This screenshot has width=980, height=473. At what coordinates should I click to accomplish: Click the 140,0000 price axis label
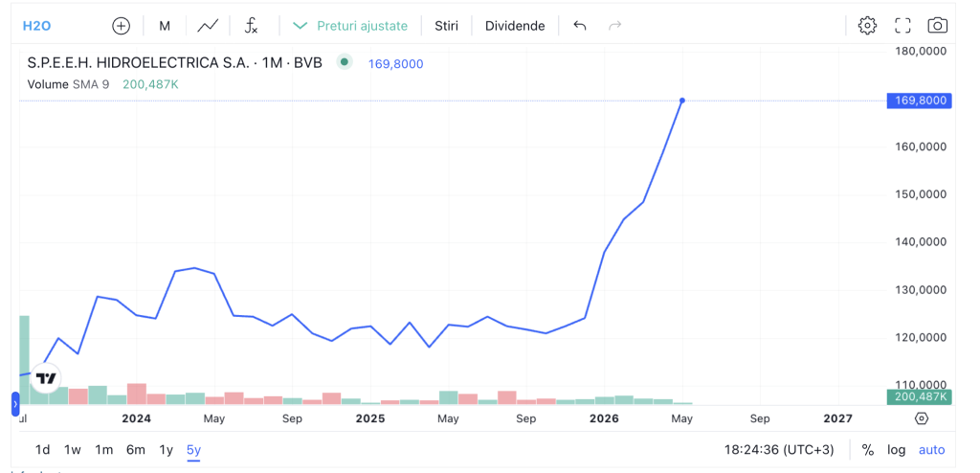point(920,242)
